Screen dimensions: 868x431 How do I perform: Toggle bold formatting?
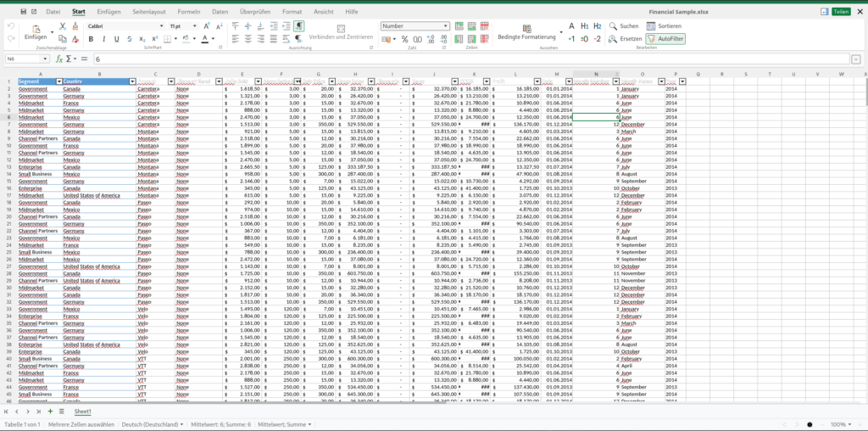click(91, 39)
